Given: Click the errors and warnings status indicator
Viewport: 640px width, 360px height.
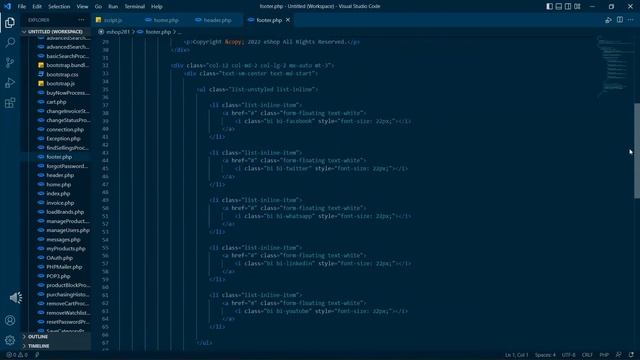Looking at the screenshot, I should pos(17,355).
